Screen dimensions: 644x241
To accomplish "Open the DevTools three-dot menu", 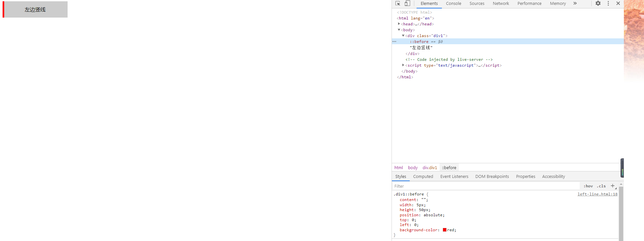I will point(608,3).
